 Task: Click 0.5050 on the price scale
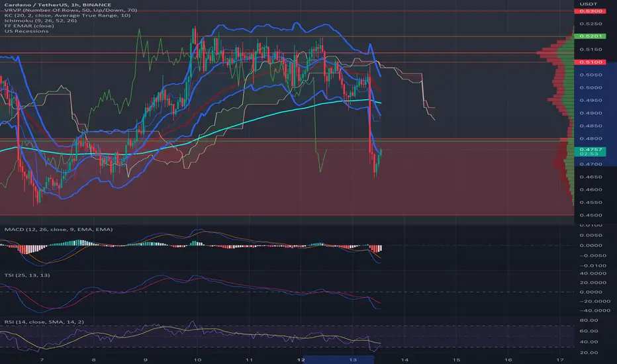pos(591,75)
